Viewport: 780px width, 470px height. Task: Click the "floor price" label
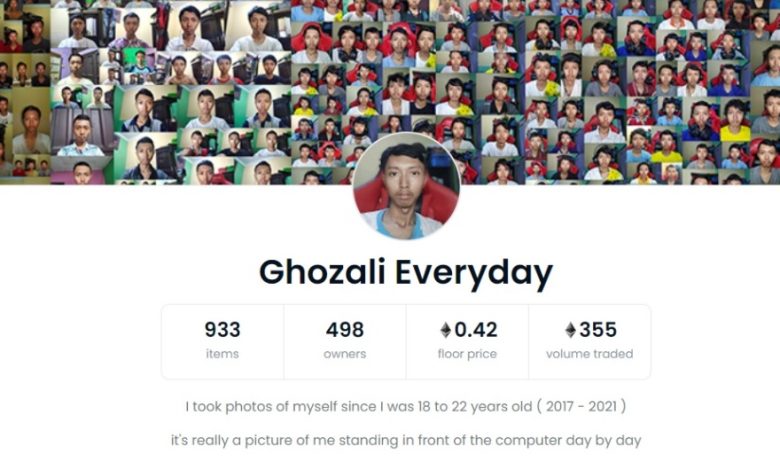pos(467,354)
